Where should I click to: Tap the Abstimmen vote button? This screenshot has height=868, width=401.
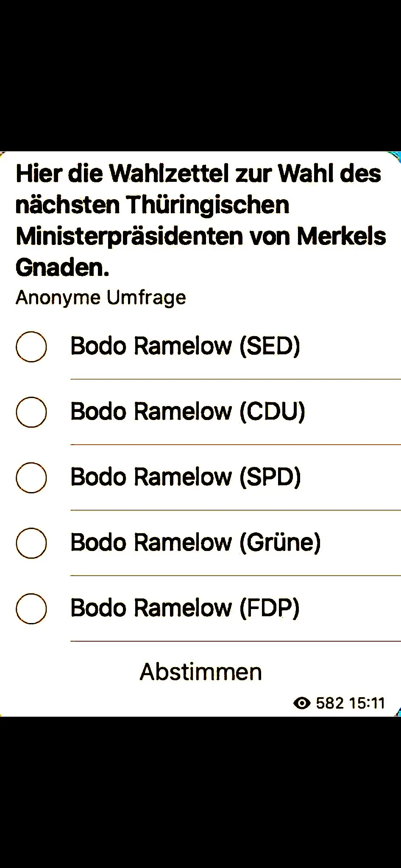[201, 672]
